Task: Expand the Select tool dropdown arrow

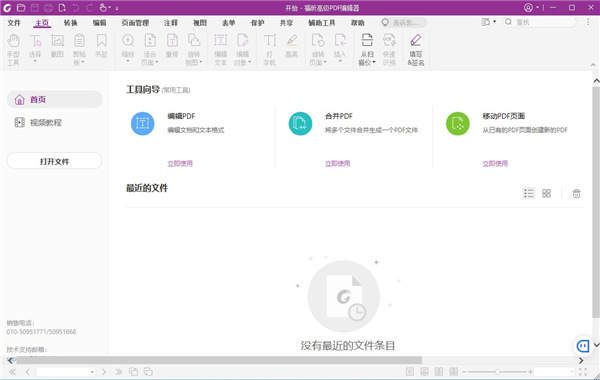Action: tap(35, 61)
